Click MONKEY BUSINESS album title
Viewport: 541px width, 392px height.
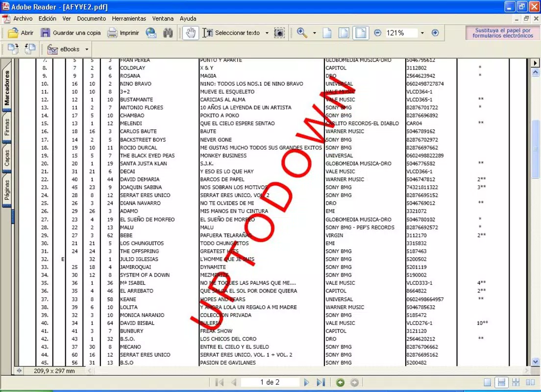(223, 156)
